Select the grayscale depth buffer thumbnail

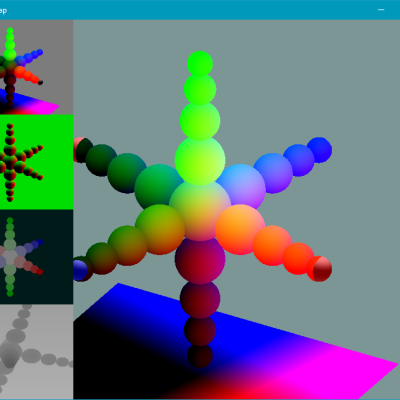click(x=36, y=351)
